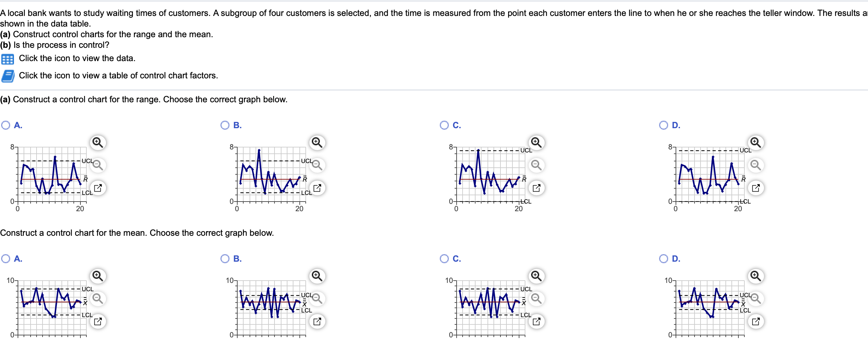Open range chart C in new window
The height and width of the screenshot is (350, 868).
point(536,188)
